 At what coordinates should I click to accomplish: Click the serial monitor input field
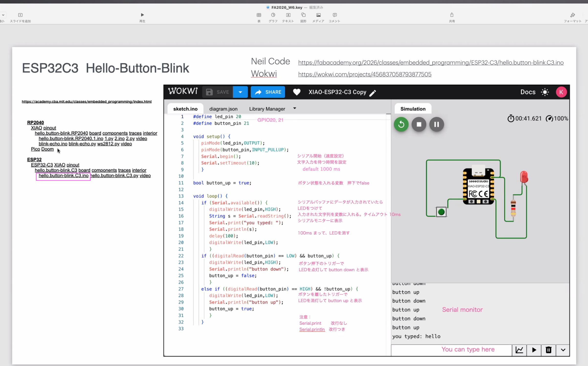pyautogui.click(x=451, y=350)
